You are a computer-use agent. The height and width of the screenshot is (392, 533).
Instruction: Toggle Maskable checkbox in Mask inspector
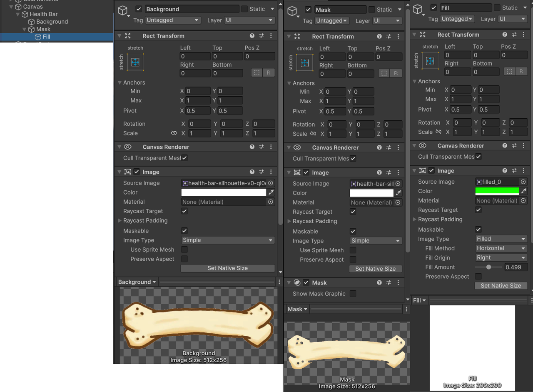coord(353,231)
